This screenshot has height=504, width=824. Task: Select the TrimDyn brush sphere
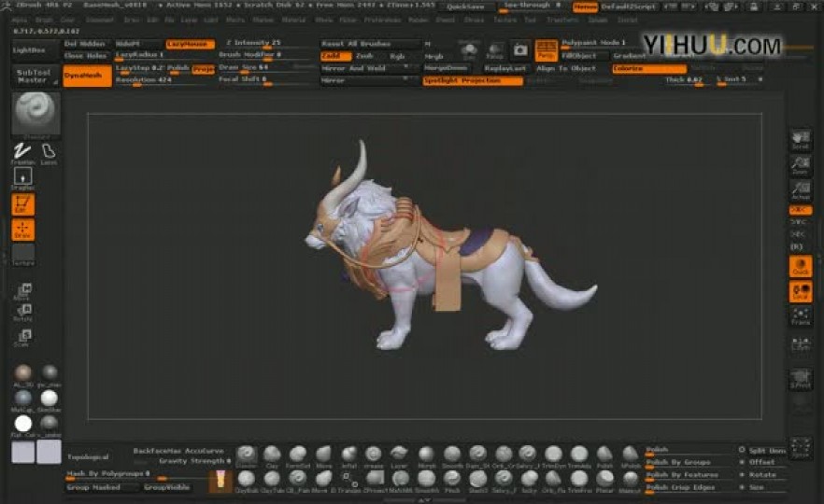click(553, 455)
